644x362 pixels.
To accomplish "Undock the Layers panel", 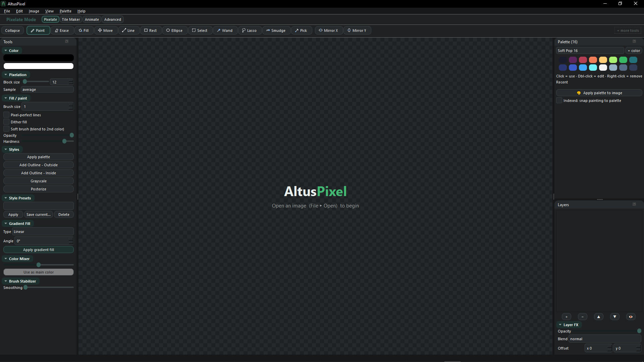I will pyautogui.click(x=634, y=204).
